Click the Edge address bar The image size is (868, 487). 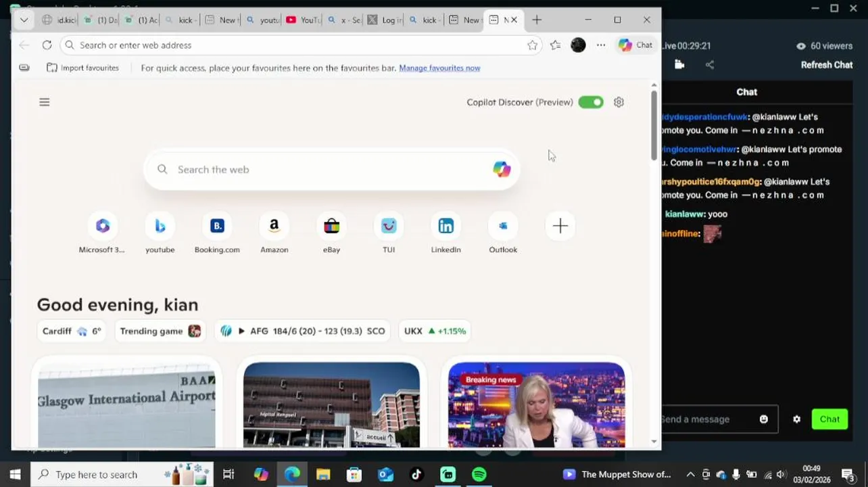tap(302, 45)
